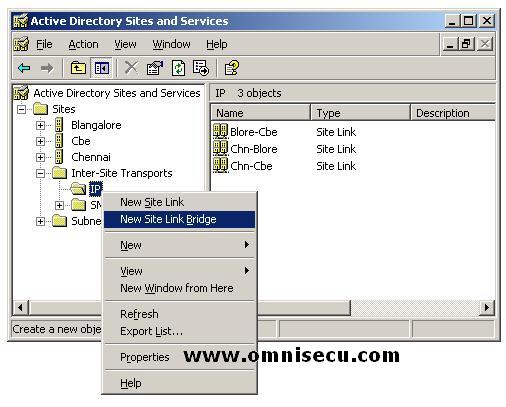The width and height of the screenshot is (506, 407).
Task: Click the Refresh toolbar icon
Action: (x=178, y=68)
